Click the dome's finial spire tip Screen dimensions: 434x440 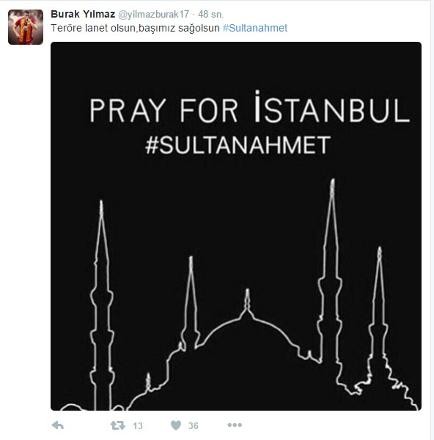247,293
